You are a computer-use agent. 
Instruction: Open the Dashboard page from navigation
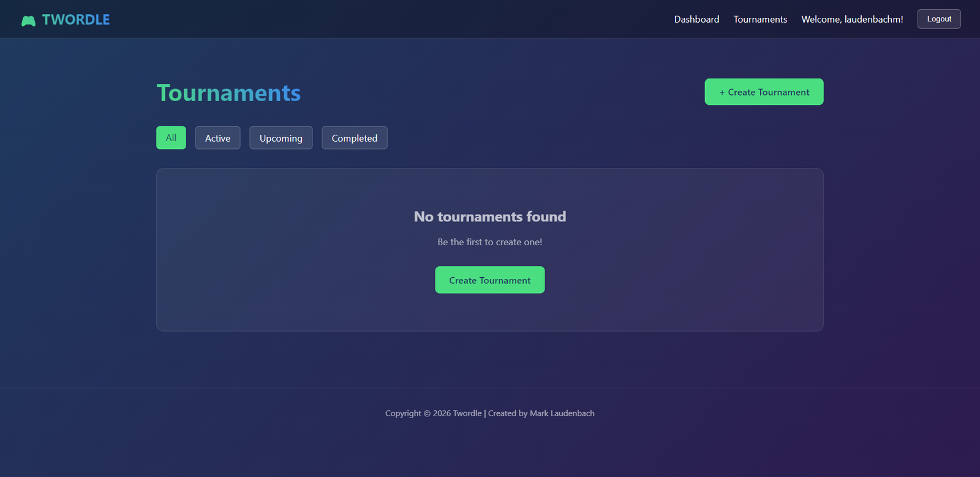tap(696, 20)
